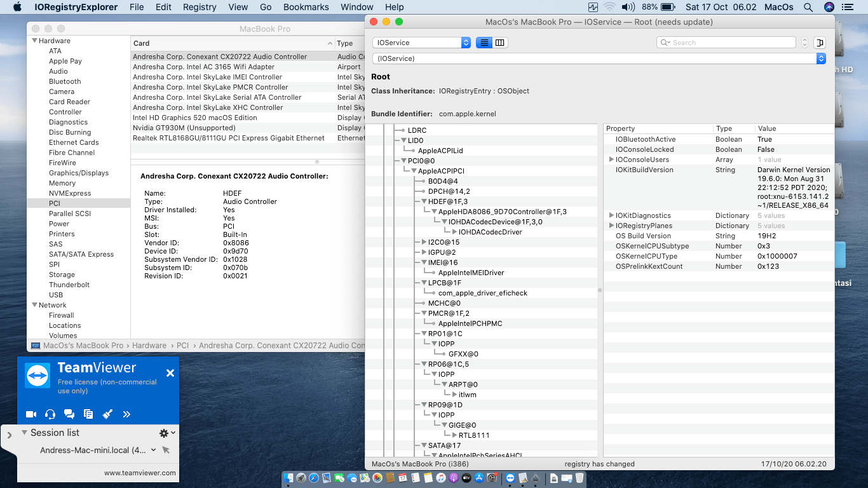Select Thunderbolt in the hardware sidebar
Screen dimensions: 868x488
point(69,285)
